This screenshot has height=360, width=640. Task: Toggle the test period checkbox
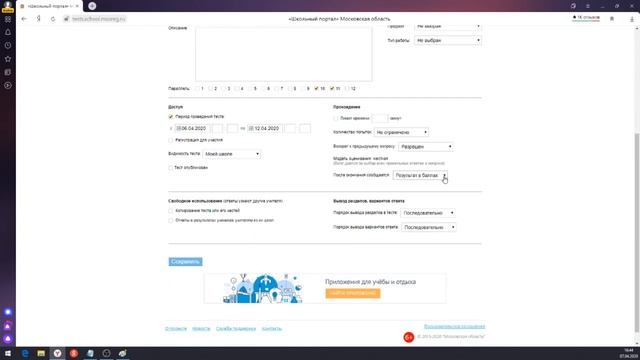click(x=171, y=117)
